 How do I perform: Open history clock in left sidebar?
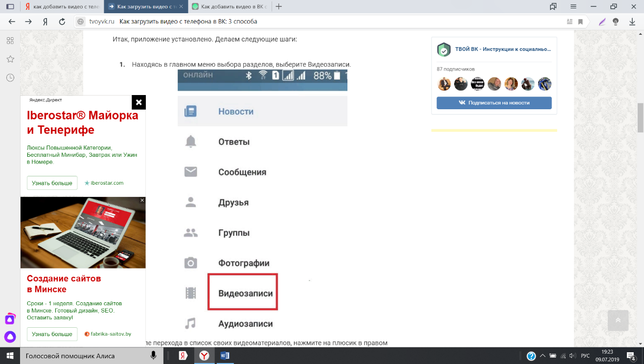[x=10, y=77]
